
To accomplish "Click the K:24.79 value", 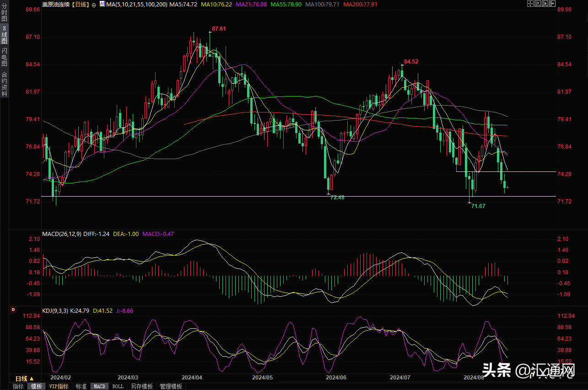I will click(x=81, y=310).
